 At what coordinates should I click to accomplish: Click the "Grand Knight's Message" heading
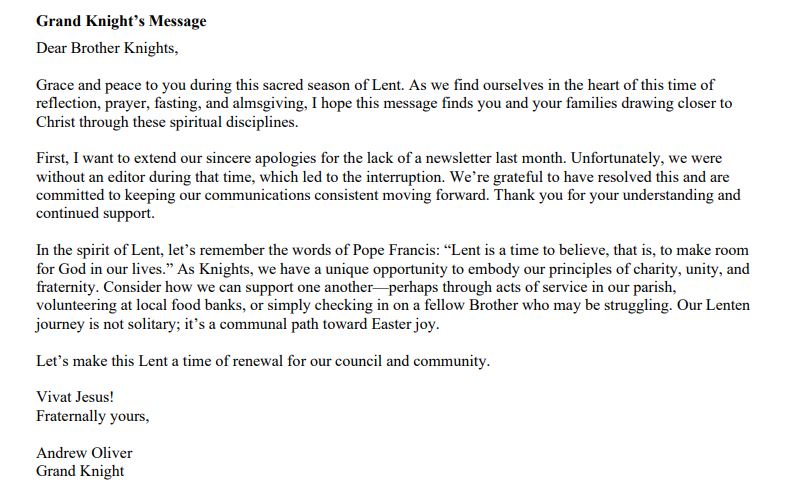[121, 20]
